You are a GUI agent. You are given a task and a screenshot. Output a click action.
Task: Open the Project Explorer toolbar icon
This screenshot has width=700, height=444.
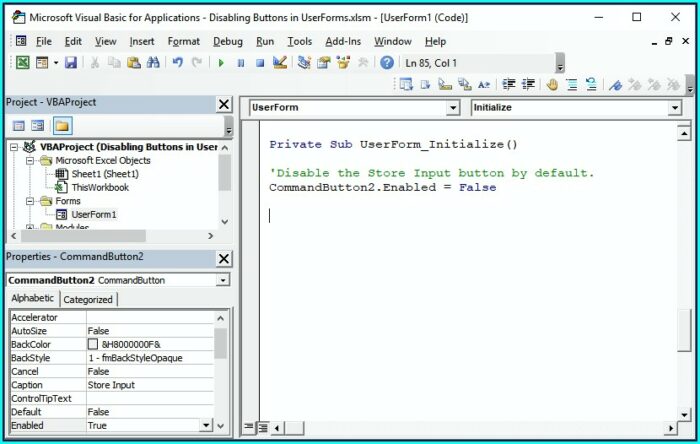304,62
